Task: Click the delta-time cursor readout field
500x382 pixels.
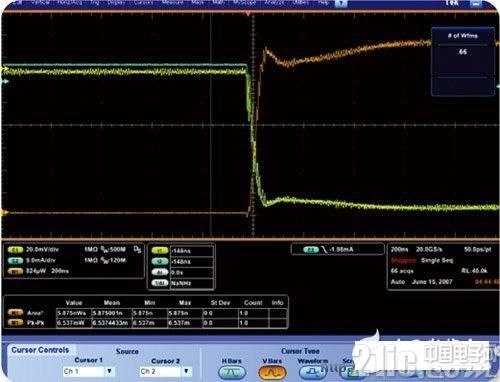Action: (192, 272)
